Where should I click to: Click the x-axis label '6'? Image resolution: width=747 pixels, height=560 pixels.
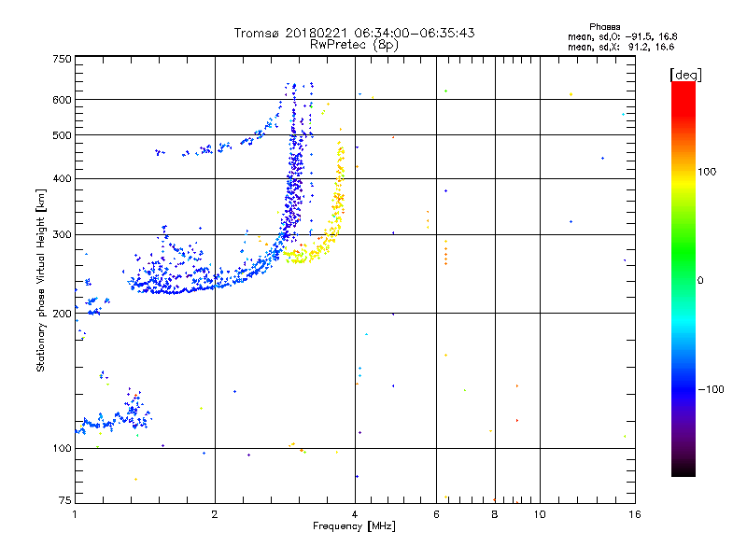436,514
